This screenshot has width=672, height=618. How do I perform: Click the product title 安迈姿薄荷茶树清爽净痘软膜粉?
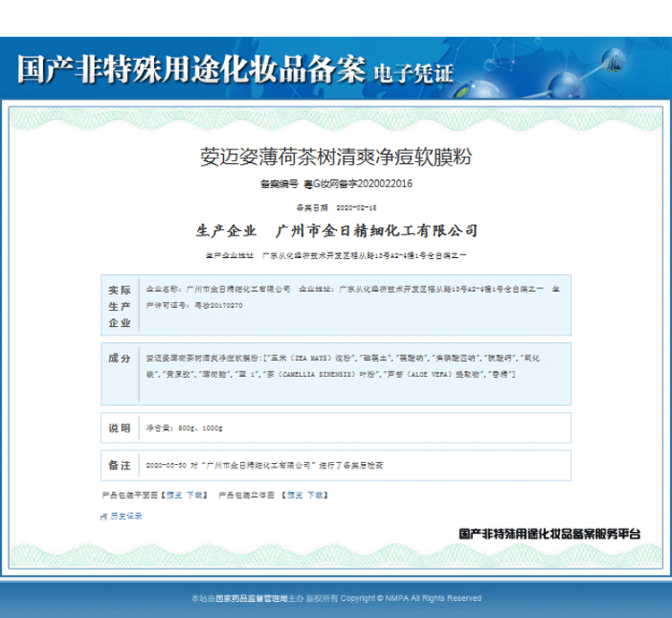(x=336, y=157)
